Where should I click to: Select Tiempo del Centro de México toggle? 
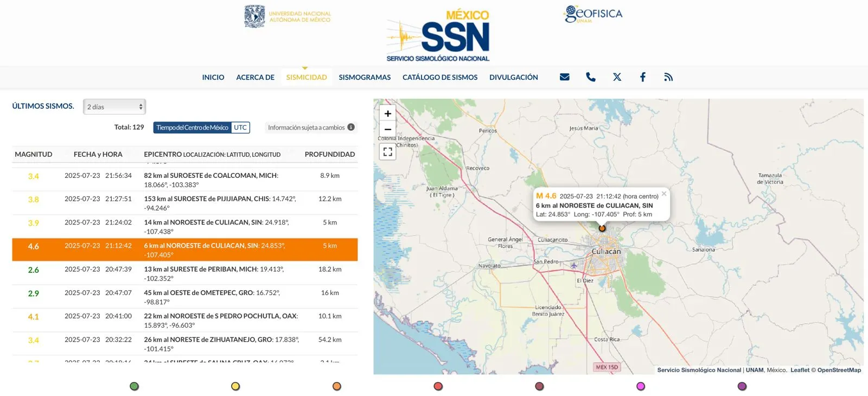[192, 127]
